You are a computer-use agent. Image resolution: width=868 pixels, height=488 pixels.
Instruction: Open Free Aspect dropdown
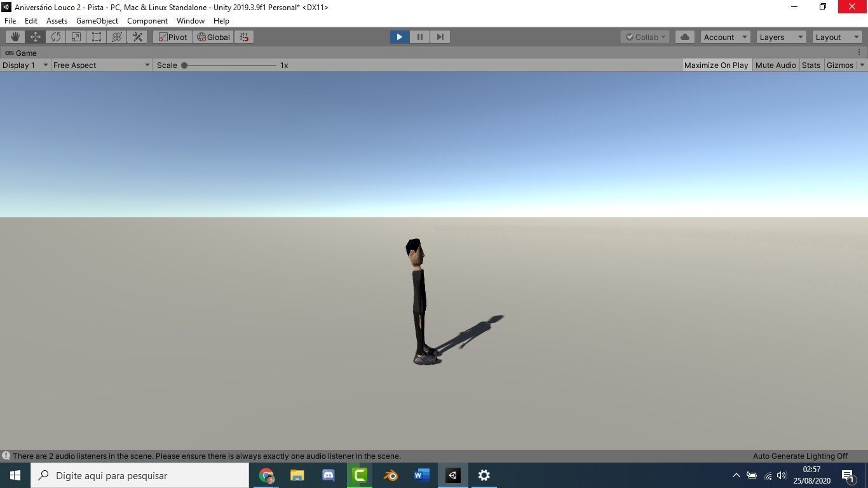(x=102, y=65)
